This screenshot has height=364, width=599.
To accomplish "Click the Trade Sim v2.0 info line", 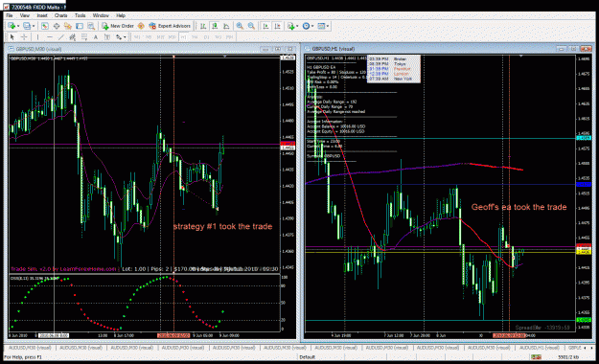I will pyautogui.click(x=145, y=269).
